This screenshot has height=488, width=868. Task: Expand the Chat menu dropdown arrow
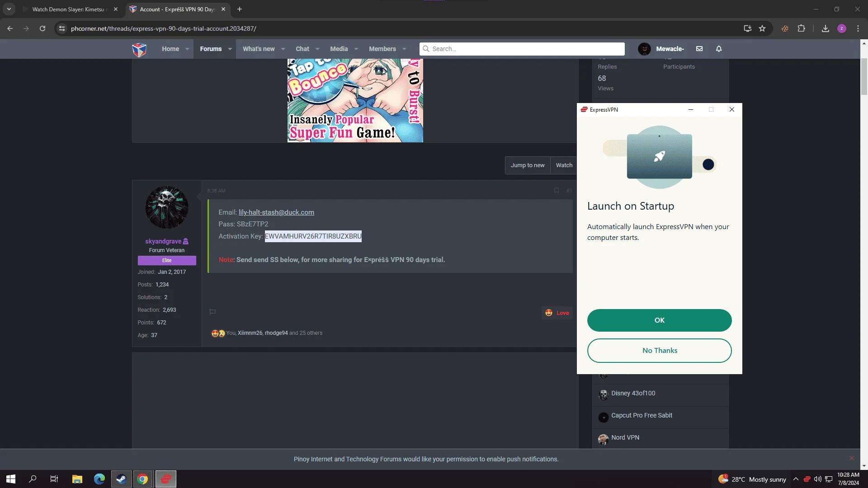pos(317,49)
